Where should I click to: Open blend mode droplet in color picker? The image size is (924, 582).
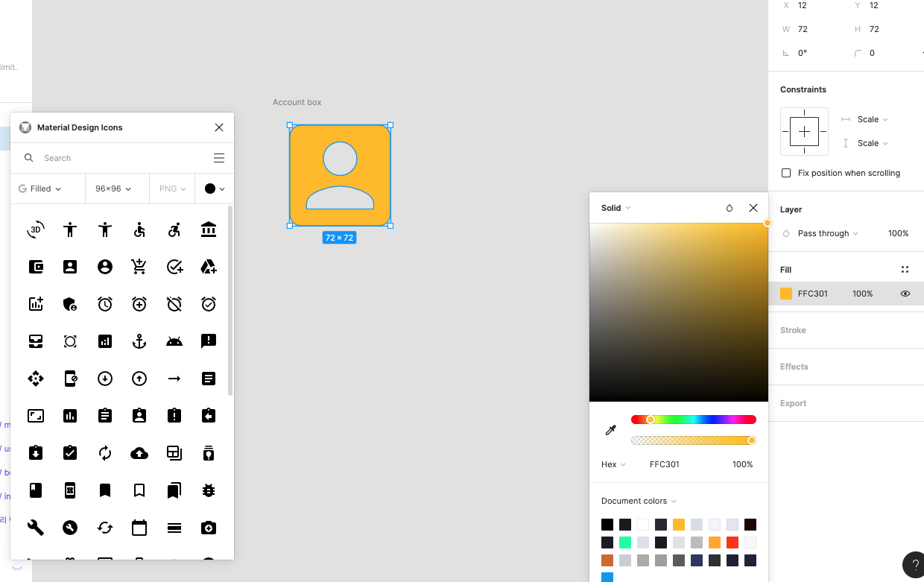(x=730, y=208)
